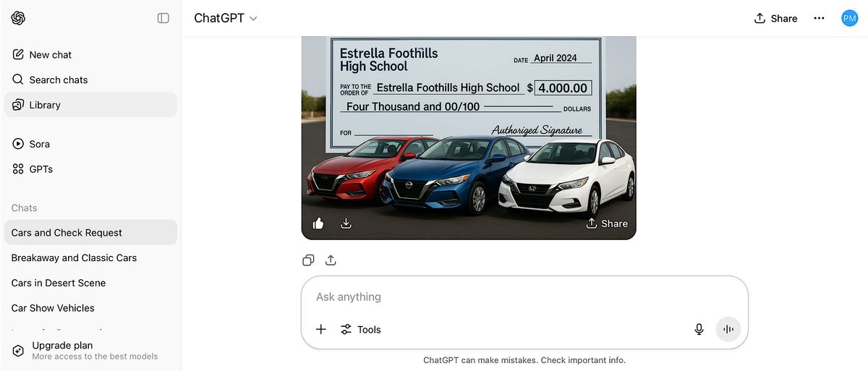Click the GPTs grid icon
This screenshot has height=371, width=868.
click(18, 169)
